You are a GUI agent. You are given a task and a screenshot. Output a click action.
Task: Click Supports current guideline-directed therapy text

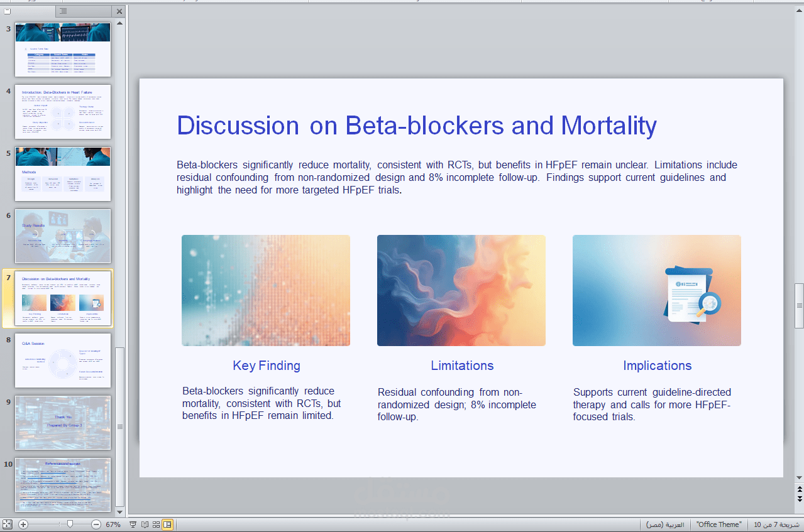point(653,404)
